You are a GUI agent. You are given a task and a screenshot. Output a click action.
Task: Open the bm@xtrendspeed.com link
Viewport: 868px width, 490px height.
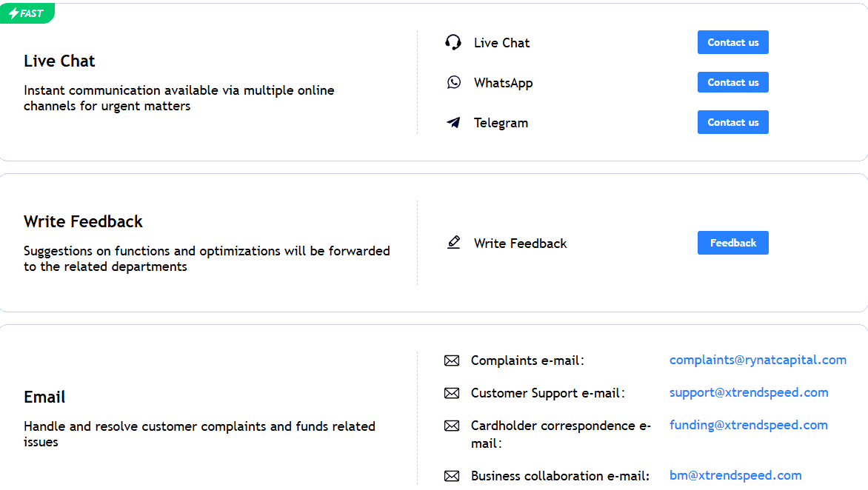(x=735, y=475)
